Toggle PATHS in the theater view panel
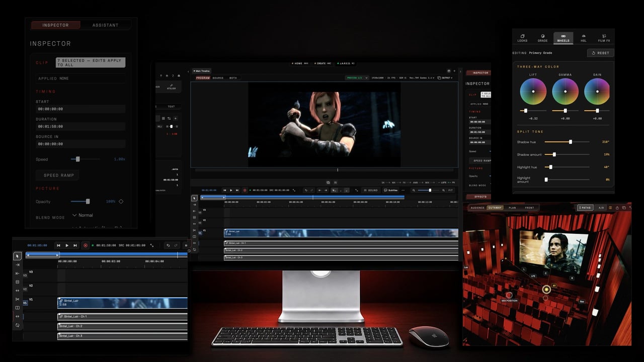644x362 pixels. [x=585, y=208]
